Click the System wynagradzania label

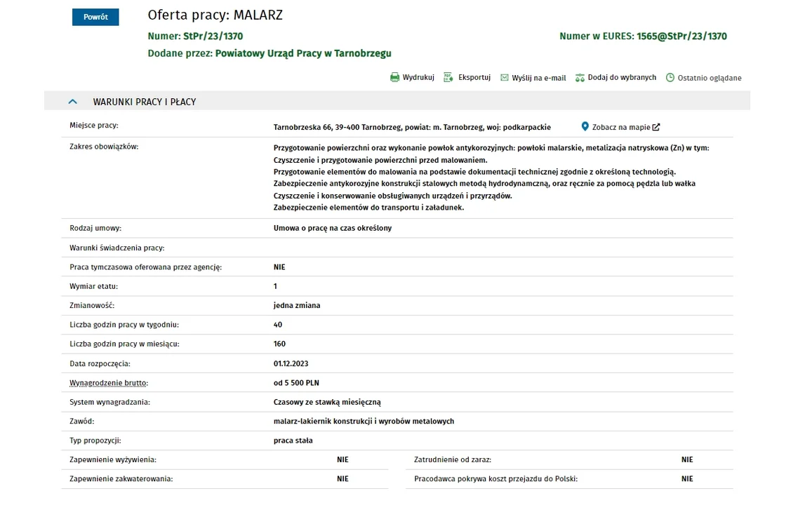tap(109, 402)
